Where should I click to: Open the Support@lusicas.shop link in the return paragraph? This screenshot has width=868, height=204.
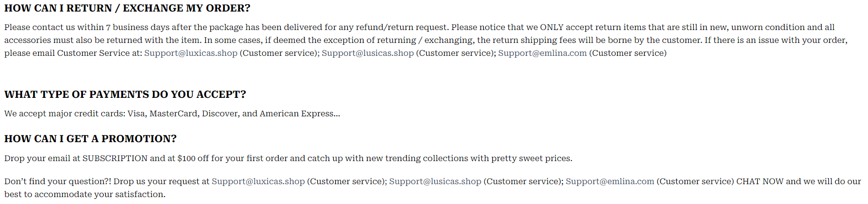(368, 53)
